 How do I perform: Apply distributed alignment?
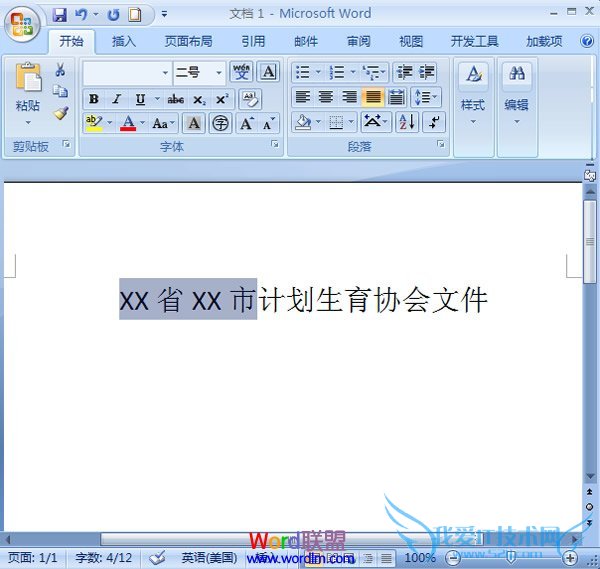[x=396, y=97]
